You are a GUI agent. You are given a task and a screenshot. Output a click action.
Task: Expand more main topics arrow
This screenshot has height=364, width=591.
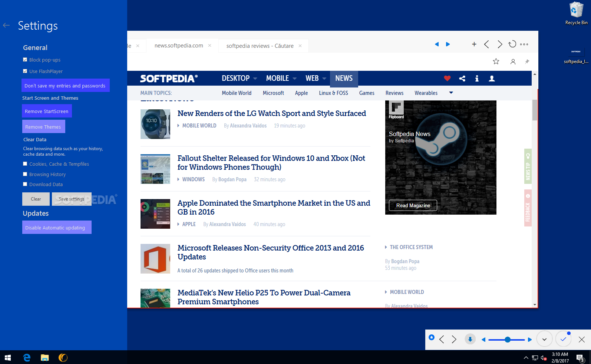(451, 93)
